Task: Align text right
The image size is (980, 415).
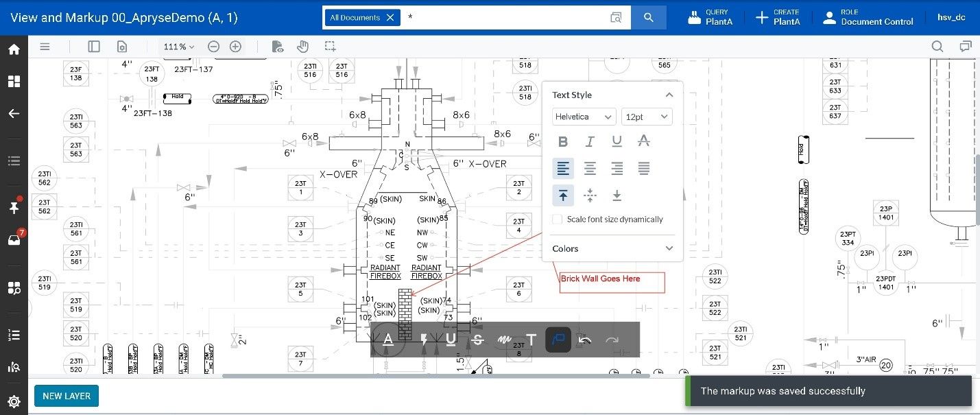Action: click(x=617, y=168)
